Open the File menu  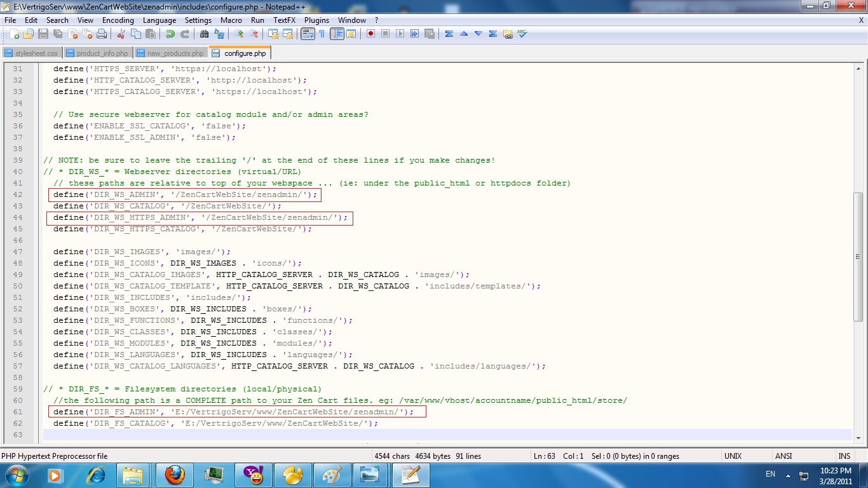pos(10,20)
